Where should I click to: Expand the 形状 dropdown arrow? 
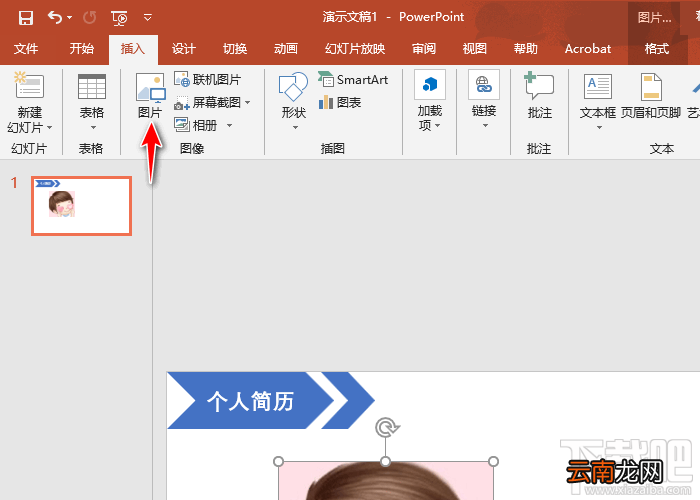click(x=295, y=128)
